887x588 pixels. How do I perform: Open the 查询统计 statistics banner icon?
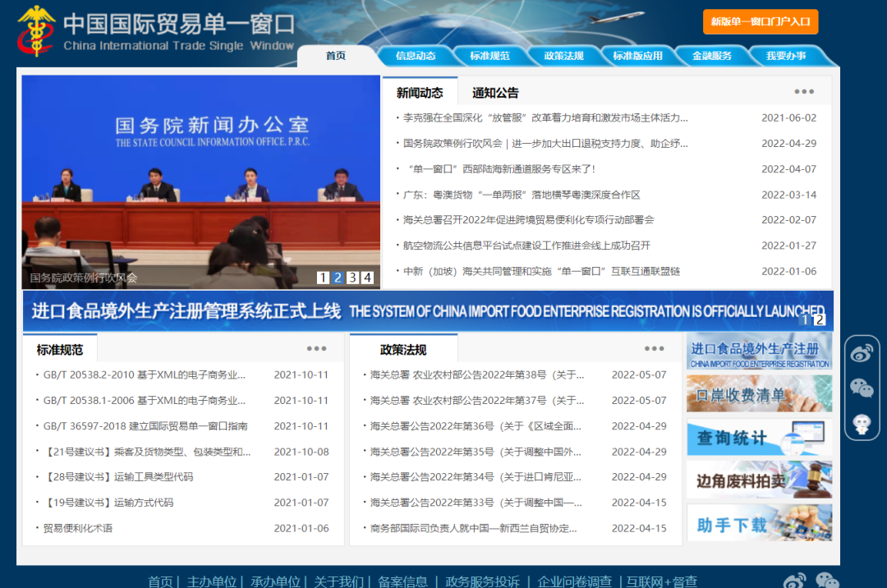click(x=757, y=438)
